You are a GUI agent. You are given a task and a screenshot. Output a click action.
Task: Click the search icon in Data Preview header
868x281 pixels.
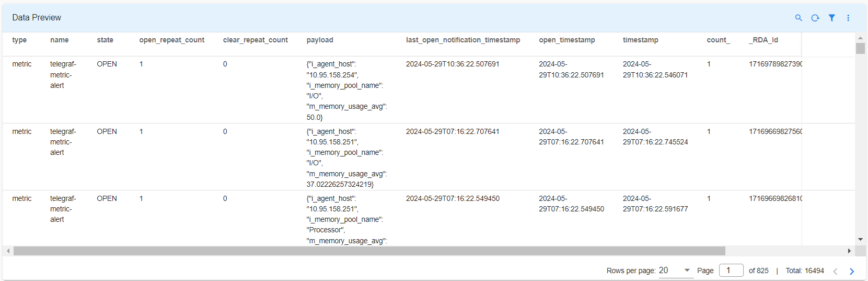[x=798, y=18]
